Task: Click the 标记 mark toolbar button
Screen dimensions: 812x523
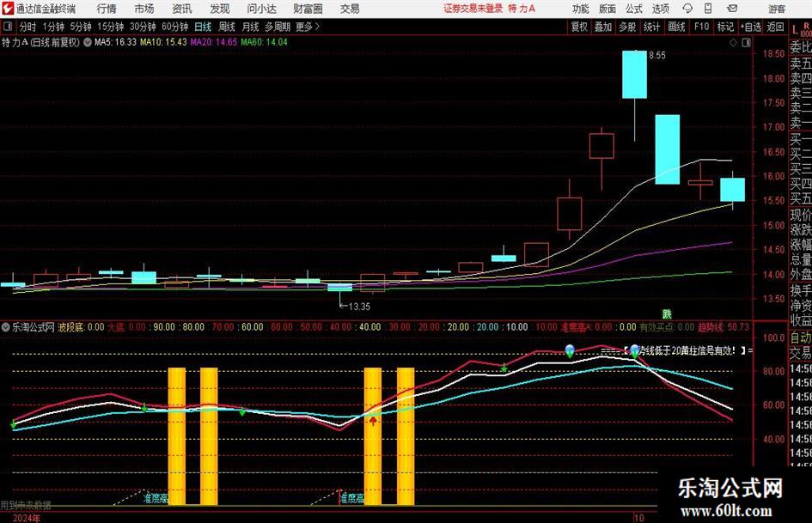Action: tap(725, 27)
